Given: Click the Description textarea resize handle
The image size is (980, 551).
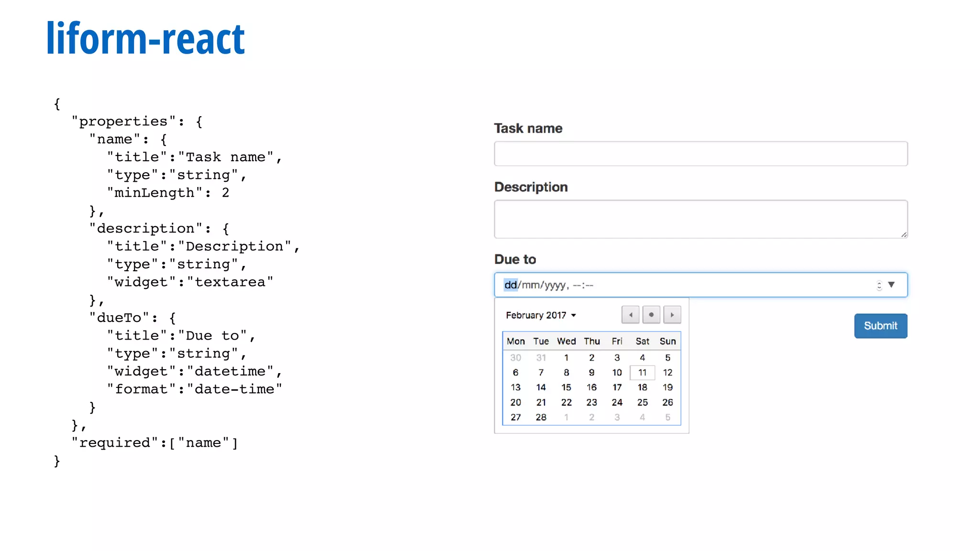Looking at the screenshot, I should (x=903, y=234).
